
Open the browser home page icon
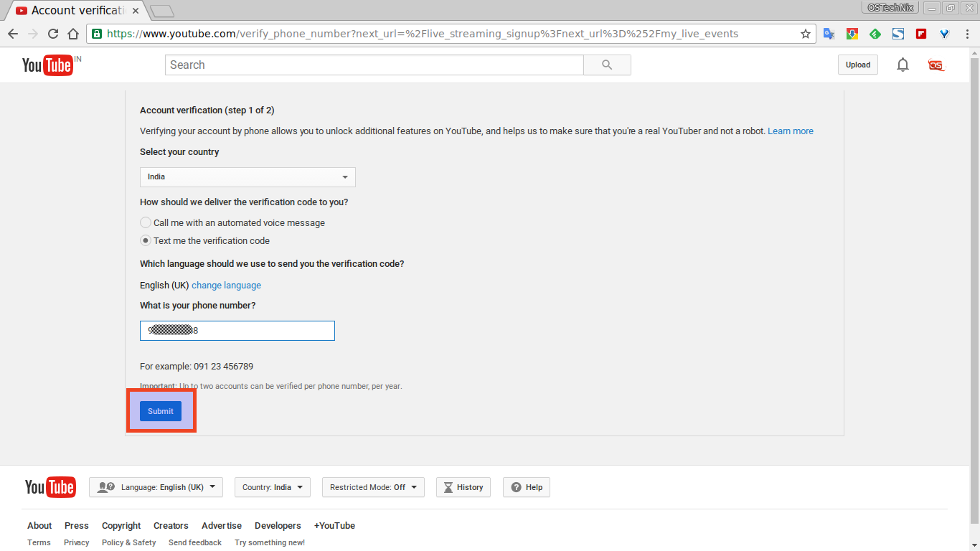[73, 34]
